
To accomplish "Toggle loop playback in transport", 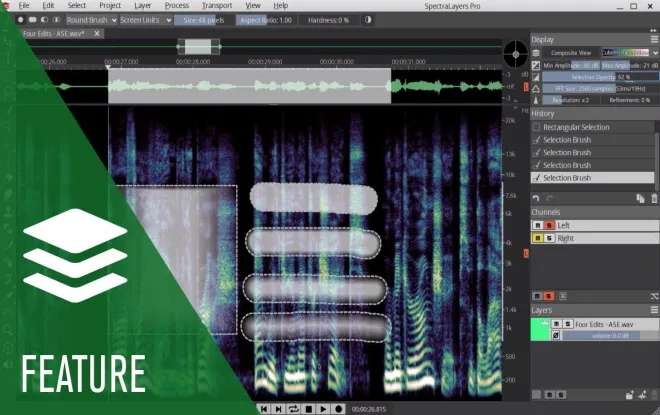I will pyautogui.click(x=293, y=409).
